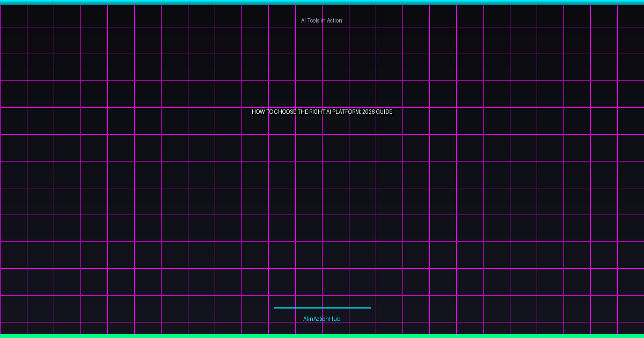Click the right end of the cyan divider
644x338 pixels.
(x=369, y=308)
